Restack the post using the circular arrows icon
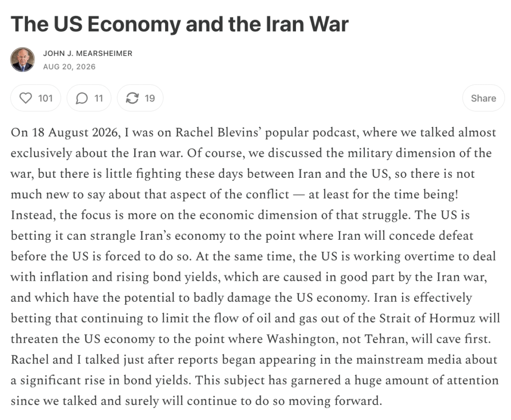Screen dimensions: 511x420 pos(132,98)
